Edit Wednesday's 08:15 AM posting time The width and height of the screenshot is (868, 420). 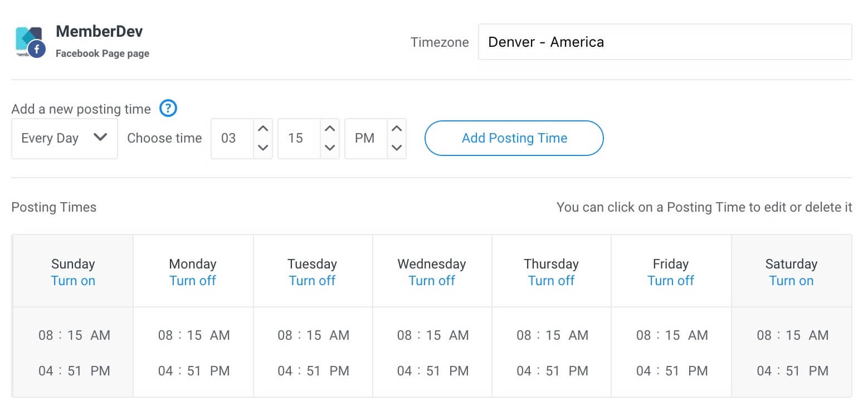pos(433,335)
